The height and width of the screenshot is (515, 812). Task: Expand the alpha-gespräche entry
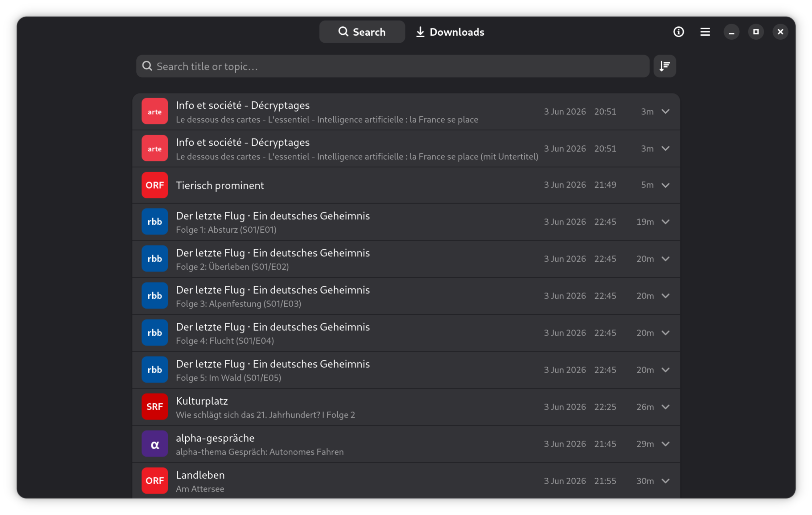(x=665, y=444)
